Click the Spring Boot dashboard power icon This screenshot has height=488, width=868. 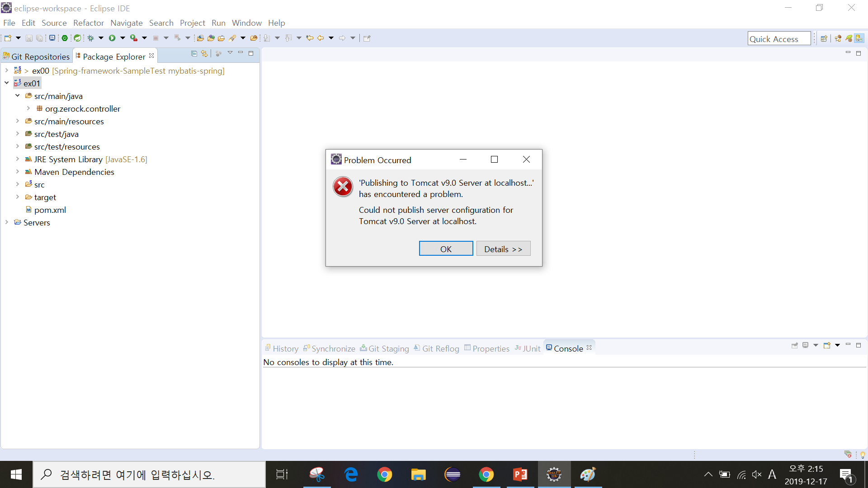[65, 38]
